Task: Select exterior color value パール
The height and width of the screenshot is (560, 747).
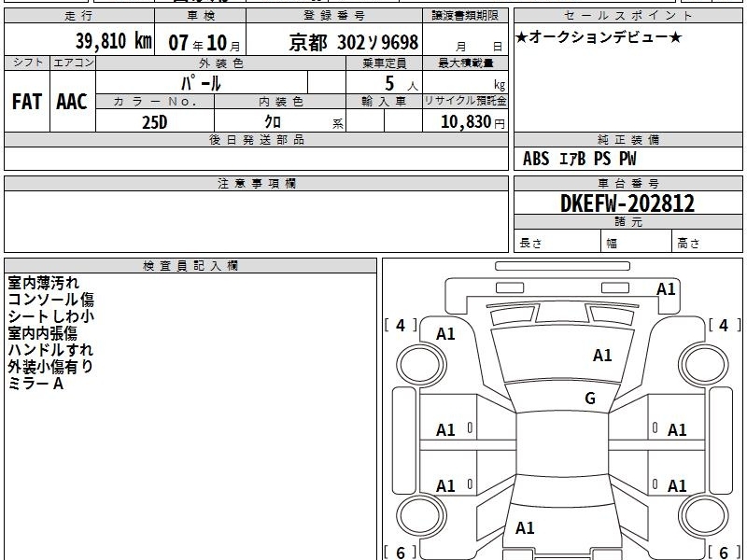Action: [x=201, y=83]
